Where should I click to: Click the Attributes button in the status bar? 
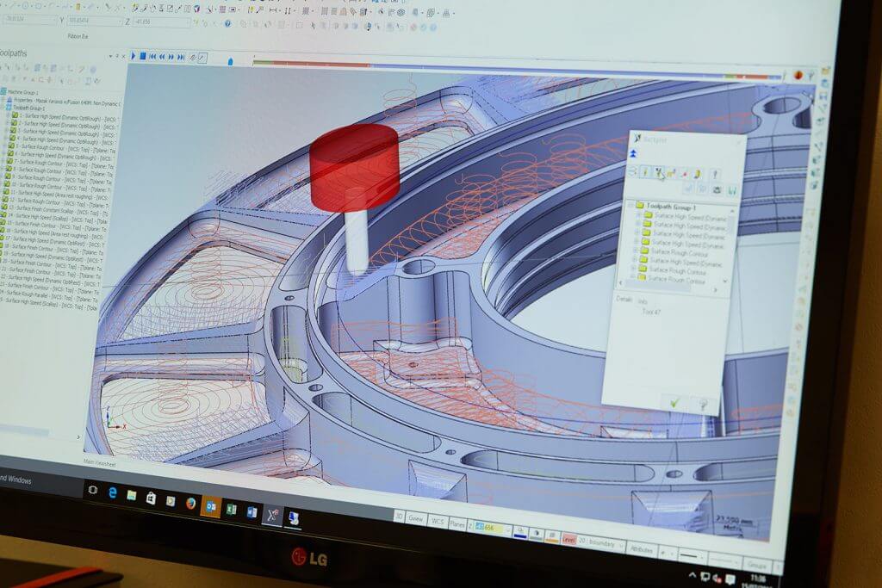click(x=641, y=548)
